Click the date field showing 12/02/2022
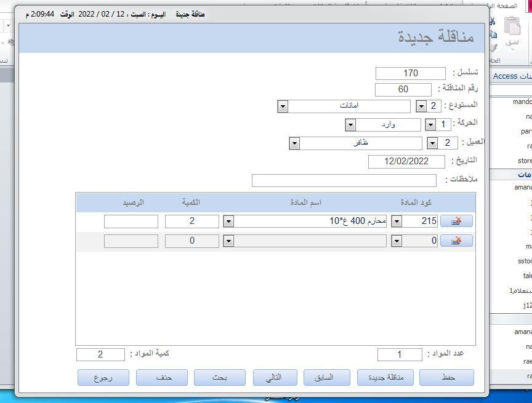The height and width of the screenshot is (403, 532). coord(406,161)
